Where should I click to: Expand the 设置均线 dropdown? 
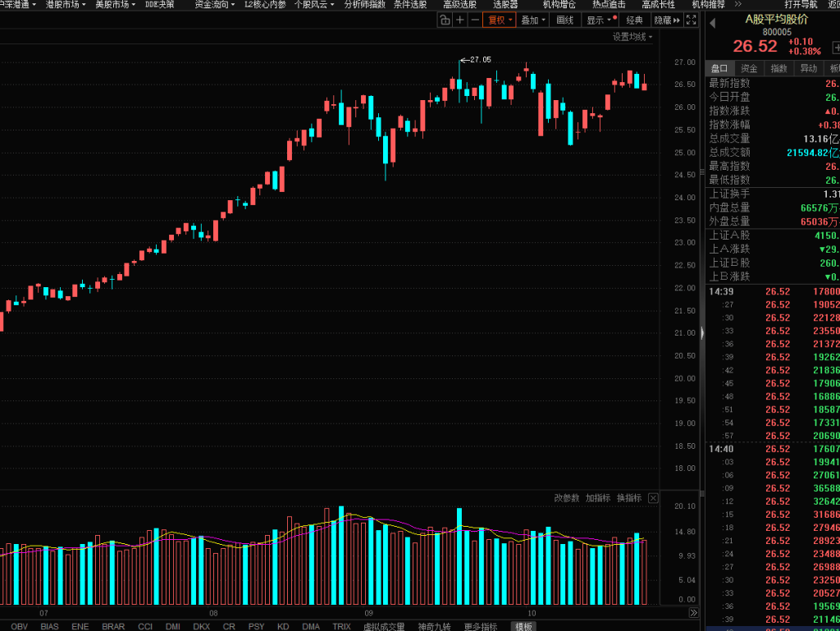[x=632, y=37]
